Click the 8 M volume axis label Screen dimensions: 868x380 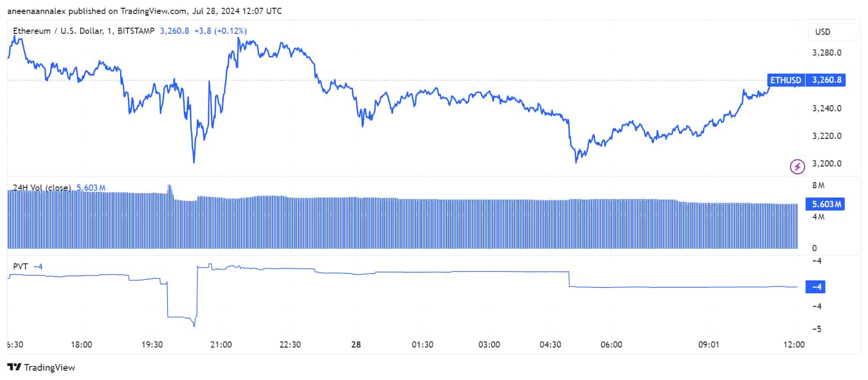tap(818, 185)
